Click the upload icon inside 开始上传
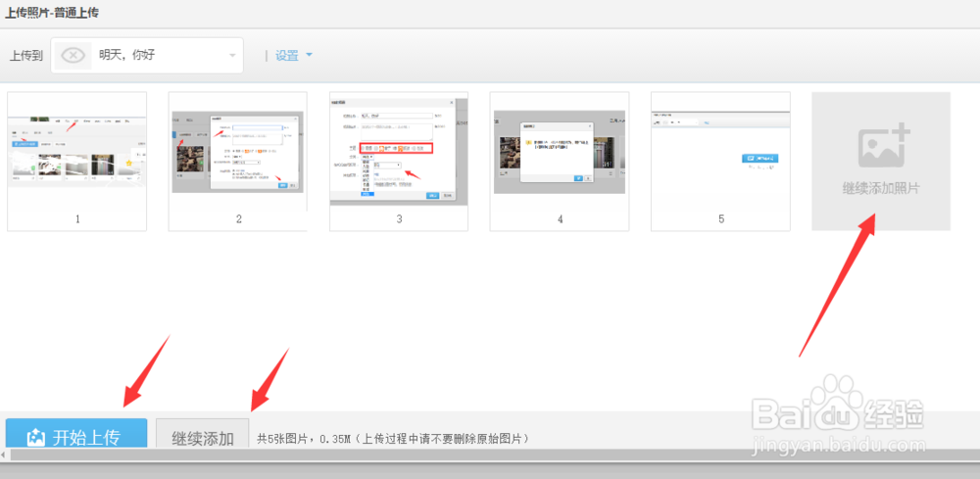The width and height of the screenshot is (980, 479). pyautogui.click(x=36, y=438)
